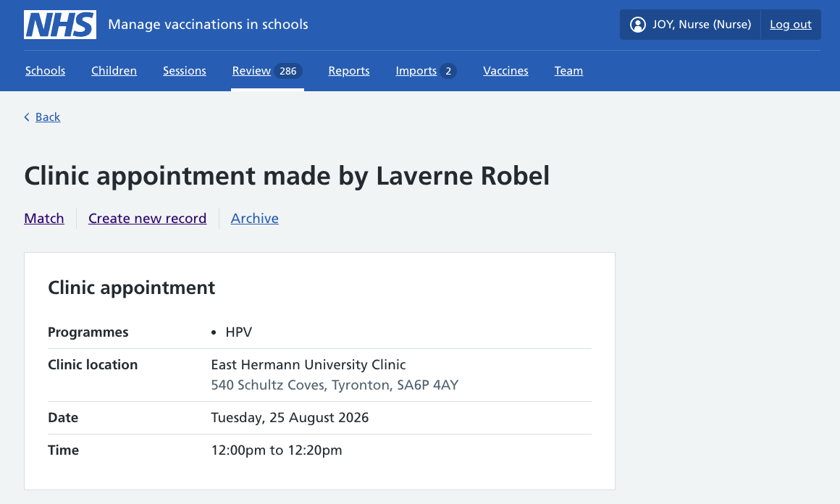Click the back chevron icon
The height and width of the screenshot is (504, 840).
click(27, 117)
